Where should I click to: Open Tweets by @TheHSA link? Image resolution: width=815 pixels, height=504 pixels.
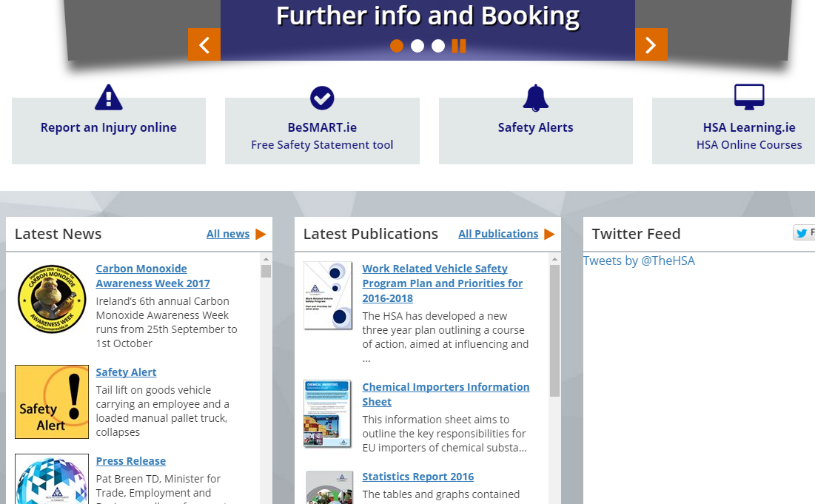pyautogui.click(x=639, y=261)
